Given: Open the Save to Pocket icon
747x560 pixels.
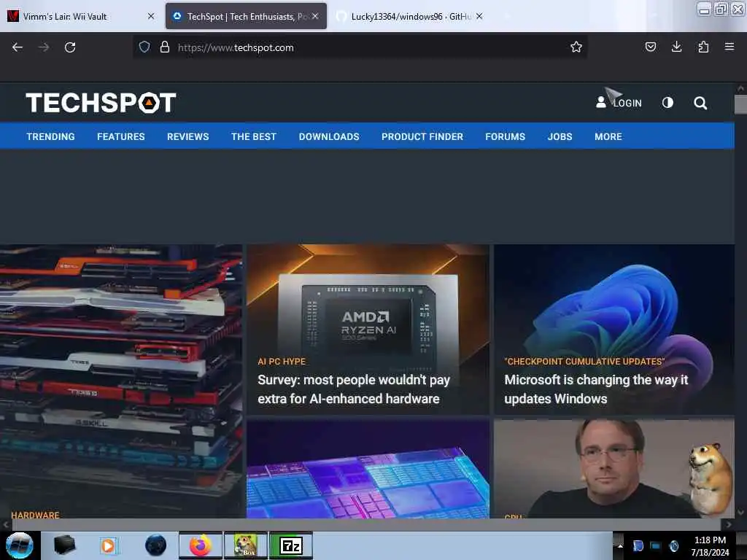Looking at the screenshot, I should tap(650, 47).
